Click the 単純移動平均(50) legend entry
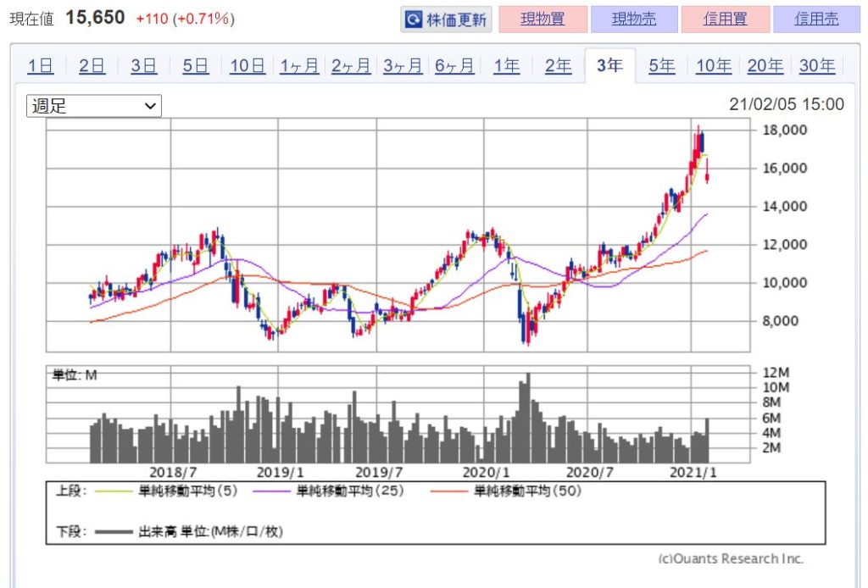This screenshot has width=868, height=588. (x=506, y=491)
